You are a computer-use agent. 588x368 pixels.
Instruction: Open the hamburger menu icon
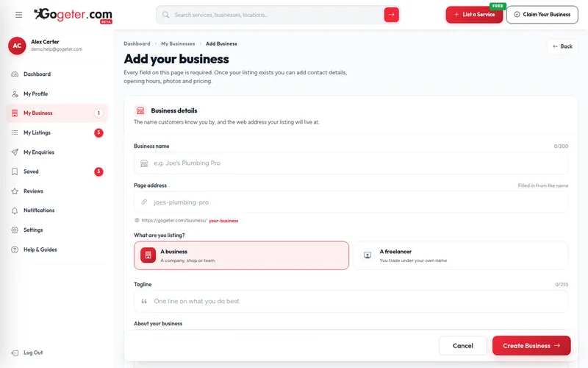[19, 15]
